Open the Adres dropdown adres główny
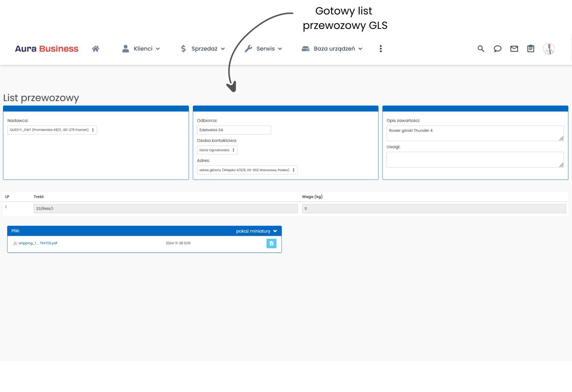This screenshot has height=392, width=572. (247, 170)
